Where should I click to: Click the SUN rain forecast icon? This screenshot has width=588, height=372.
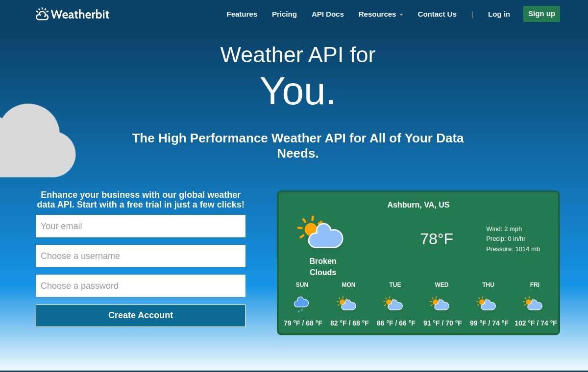[x=301, y=304]
